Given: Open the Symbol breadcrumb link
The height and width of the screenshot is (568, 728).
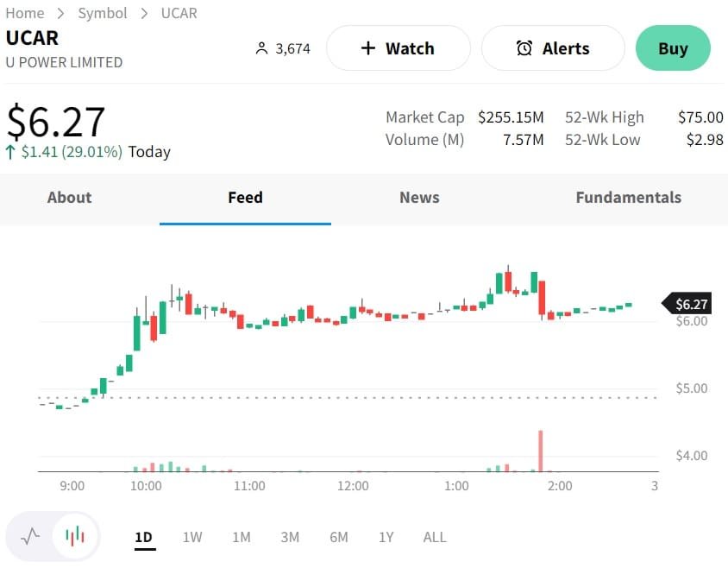Looking at the screenshot, I should click(x=103, y=13).
